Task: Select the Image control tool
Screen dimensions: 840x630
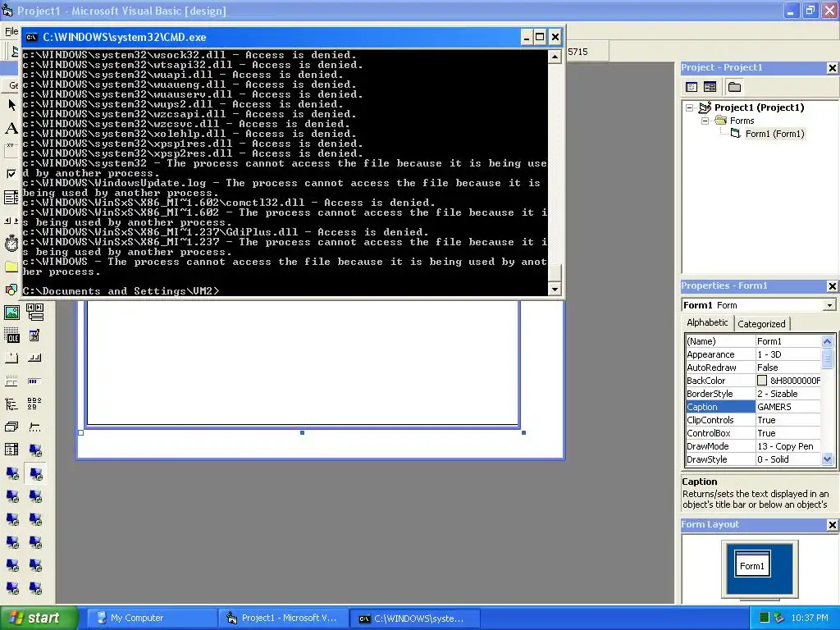Action: tap(11, 313)
